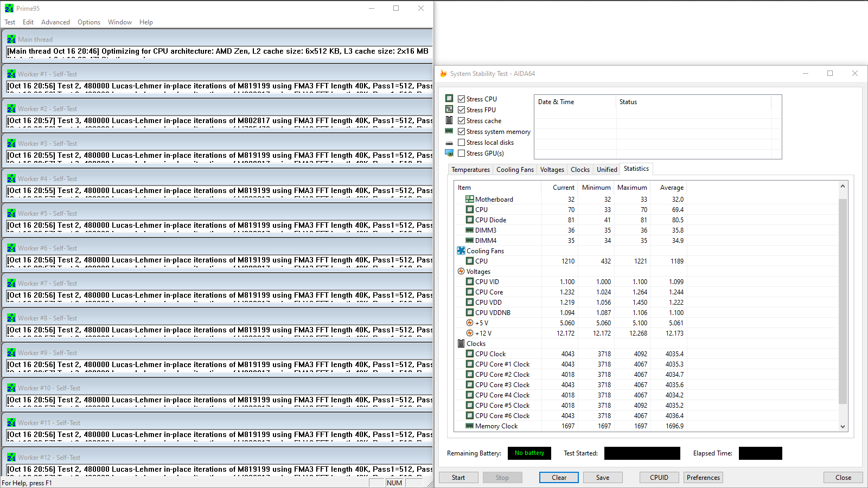The height and width of the screenshot is (488, 868).
Task: Enable Stress local disks checkbox
Action: coord(461,142)
